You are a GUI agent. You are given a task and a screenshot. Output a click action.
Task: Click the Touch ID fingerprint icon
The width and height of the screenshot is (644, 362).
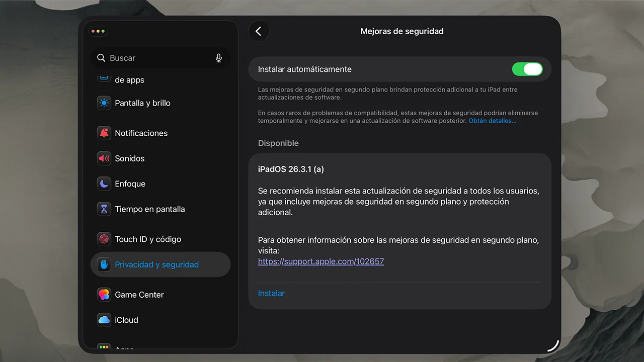click(104, 239)
